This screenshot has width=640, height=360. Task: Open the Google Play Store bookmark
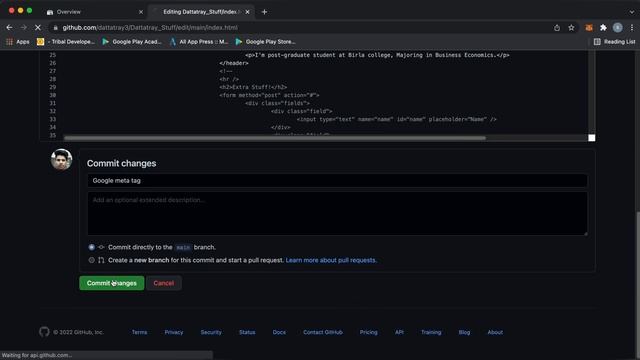point(265,42)
